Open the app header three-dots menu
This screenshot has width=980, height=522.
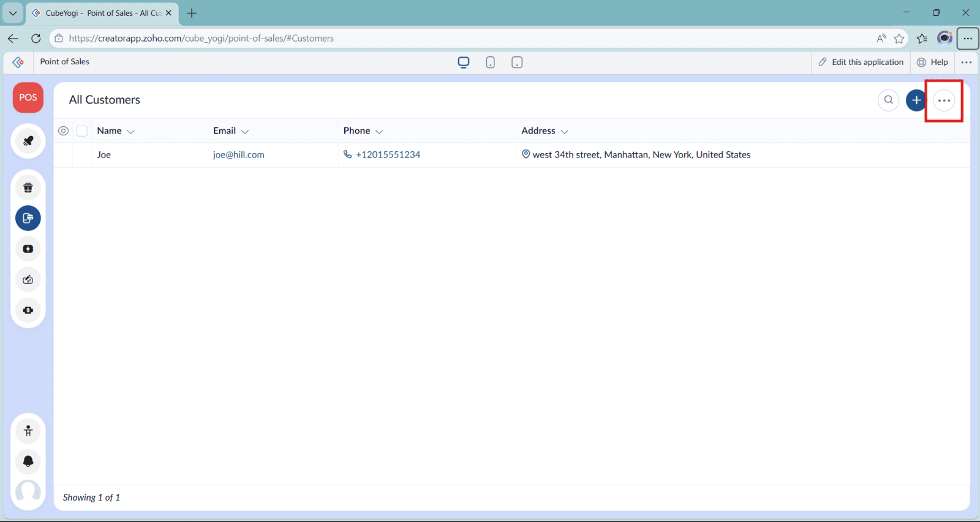966,62
